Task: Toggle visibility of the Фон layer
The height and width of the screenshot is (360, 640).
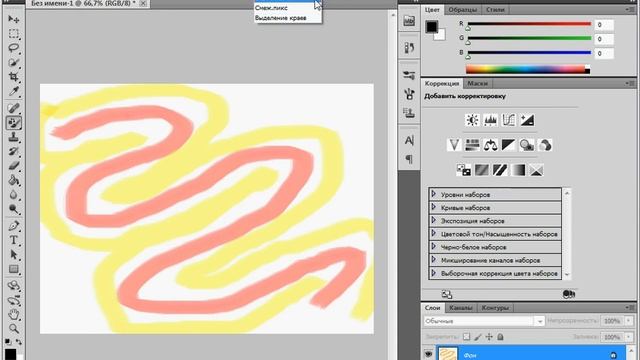Action: pos(428,354)
